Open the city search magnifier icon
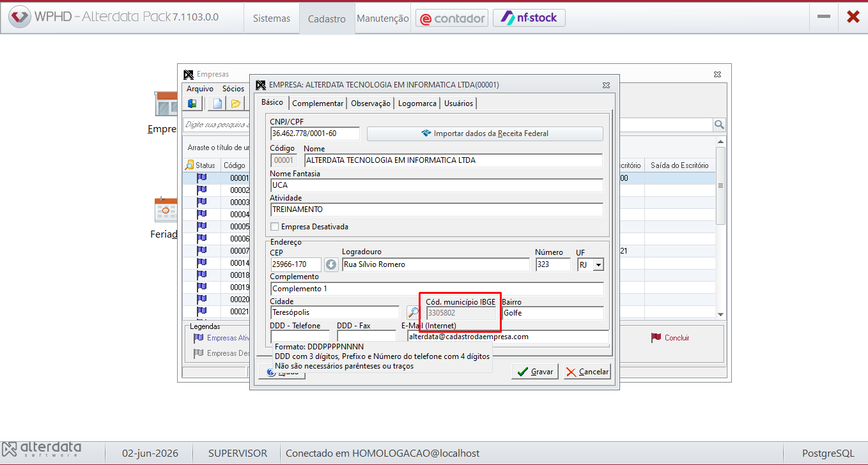Viewport: 868px width, 465px height. coord(414,313)
